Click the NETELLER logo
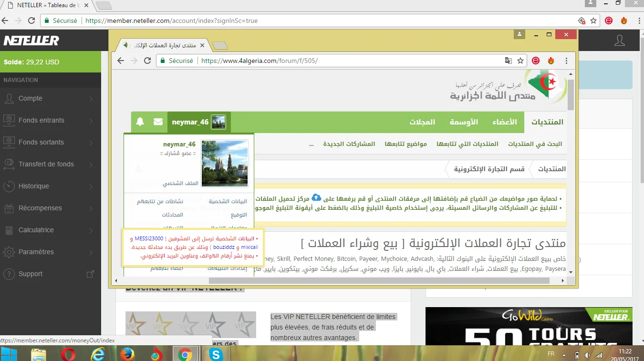The image size is (644, 361). click(x=31, y=41)
